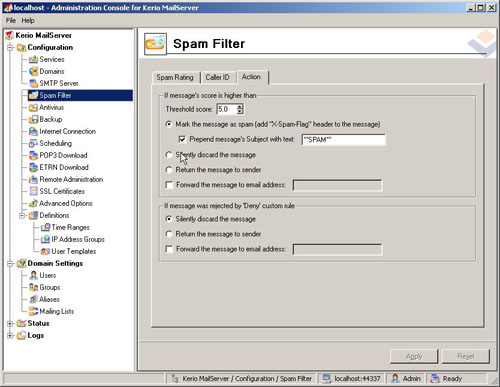The width and height of the screenshot is (500, 387).
Task: Enable Forward to email address under Deny rule
Action: click(x=169, y=249)
